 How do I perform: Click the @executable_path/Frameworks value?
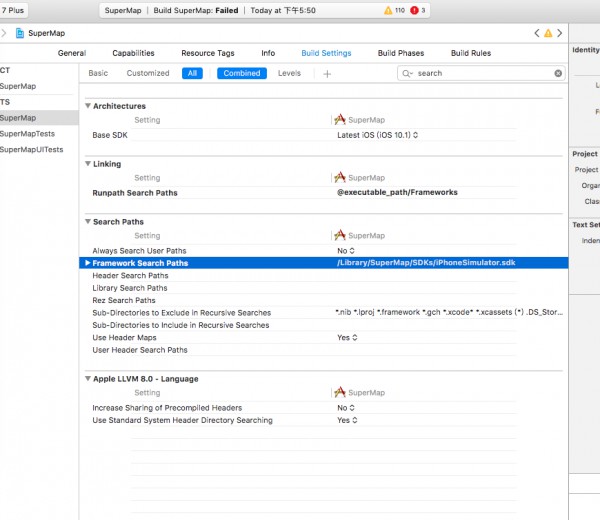(x=397, y=192)
